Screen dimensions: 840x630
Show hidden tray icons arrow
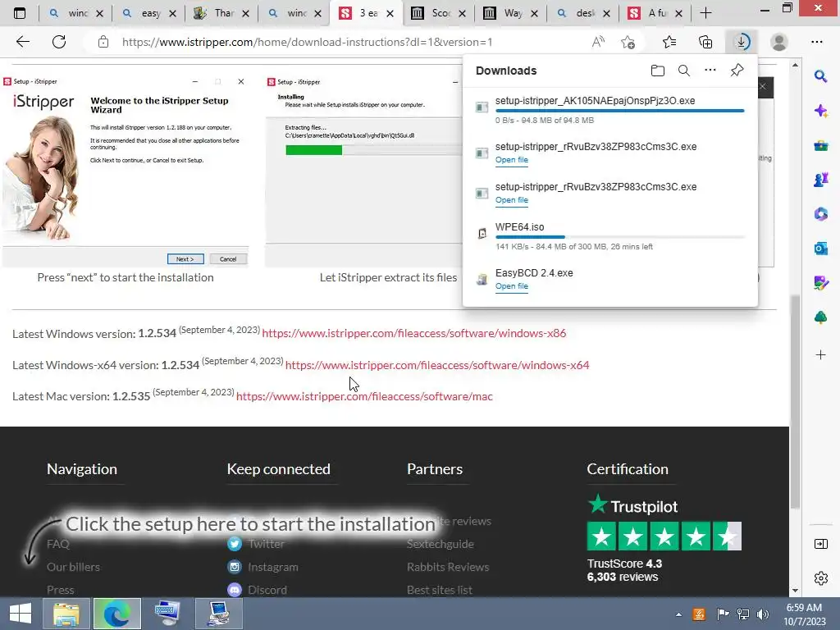point(678,614)
